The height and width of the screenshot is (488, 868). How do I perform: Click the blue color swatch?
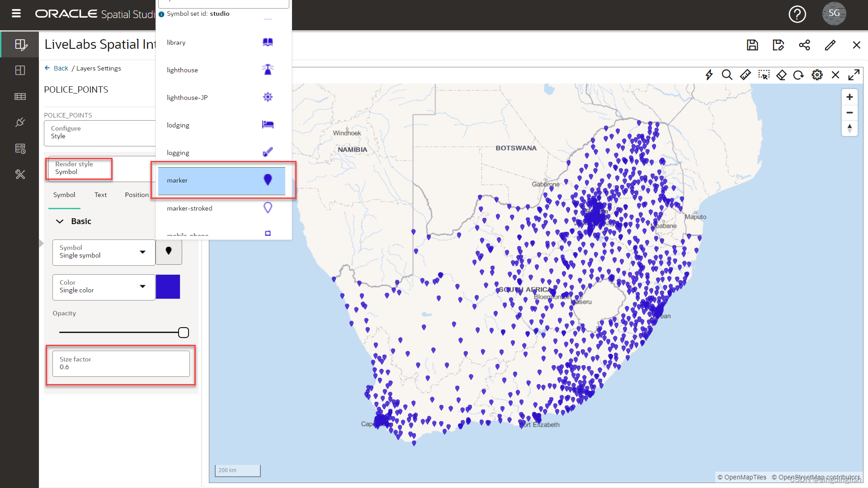coord(168,287)
